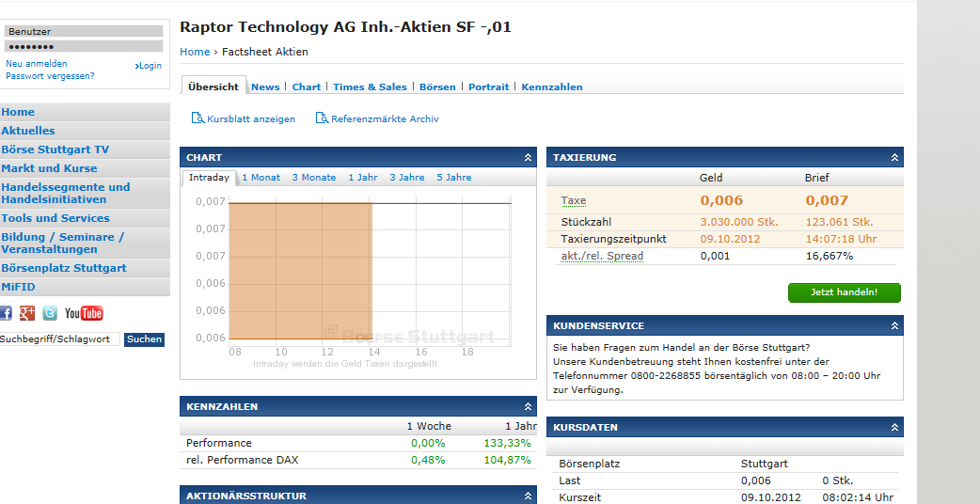This screenshot has height=504, width=980.
Task: Open the Portrait tab
Action: [x=489, y=87]
